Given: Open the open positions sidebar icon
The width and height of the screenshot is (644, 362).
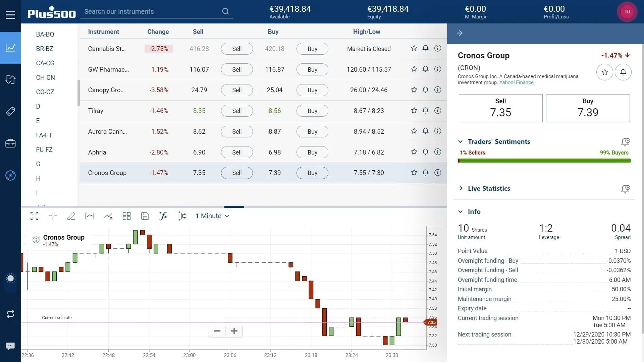Looking at the screenshot, I should coord(10,79).
